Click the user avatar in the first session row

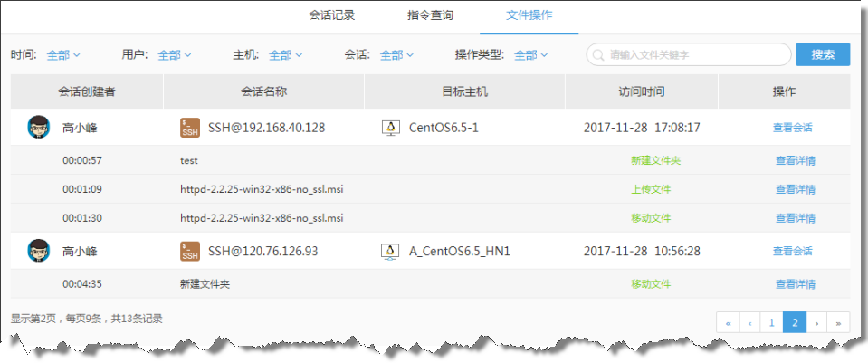coord(37,128)
